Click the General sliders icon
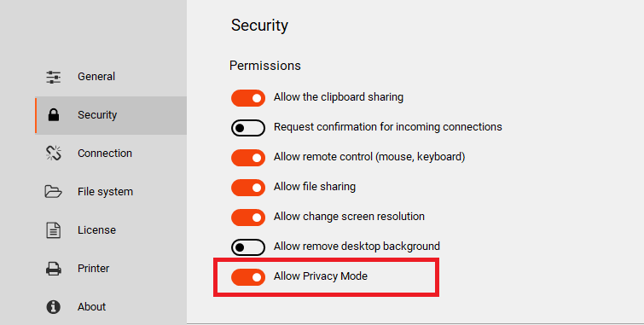 pyautogui.click(x=54, y=77)
